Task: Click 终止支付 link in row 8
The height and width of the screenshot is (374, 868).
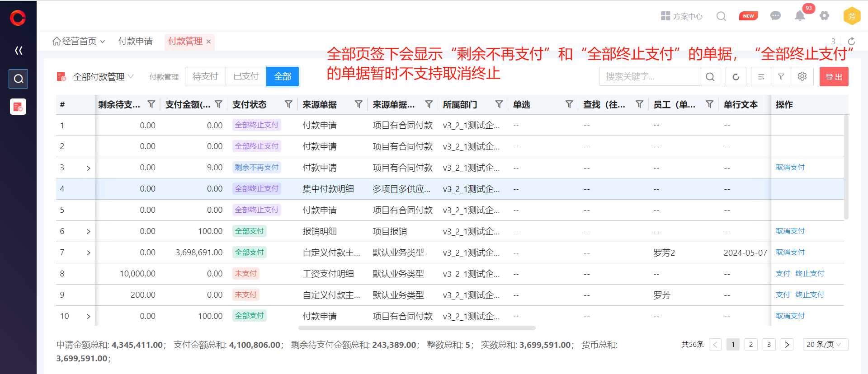Action: [x=809, y=273]
